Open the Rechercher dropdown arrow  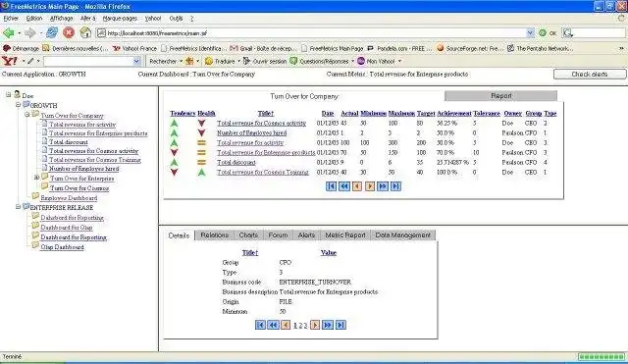pos(181,61)
